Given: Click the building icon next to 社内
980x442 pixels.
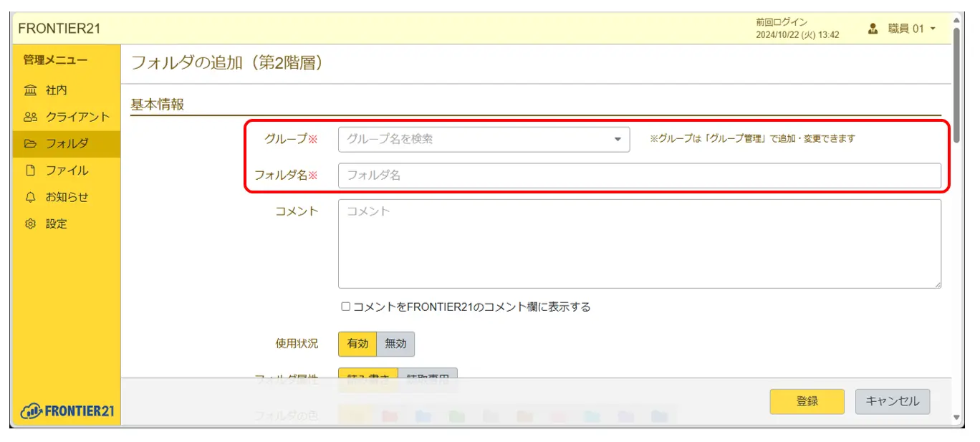Looking at the screenshot, I should [30, 90].
